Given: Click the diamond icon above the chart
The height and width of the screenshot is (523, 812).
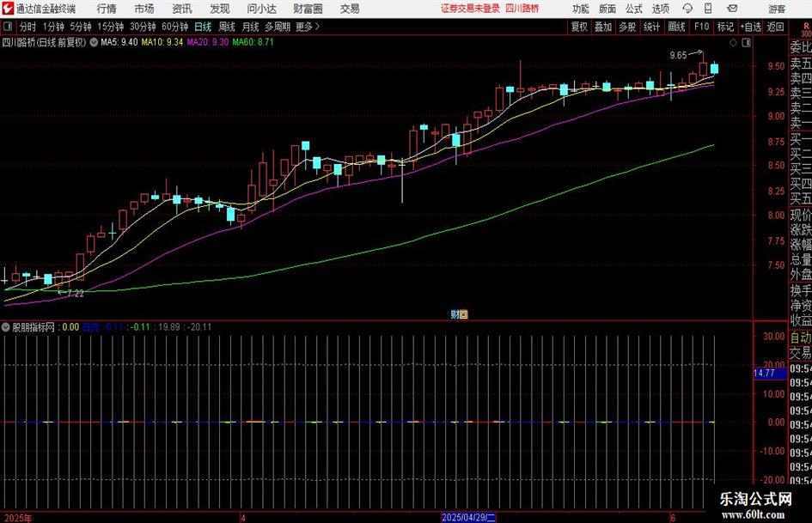Looking at the screenshot, I should [x=733, y=43].
